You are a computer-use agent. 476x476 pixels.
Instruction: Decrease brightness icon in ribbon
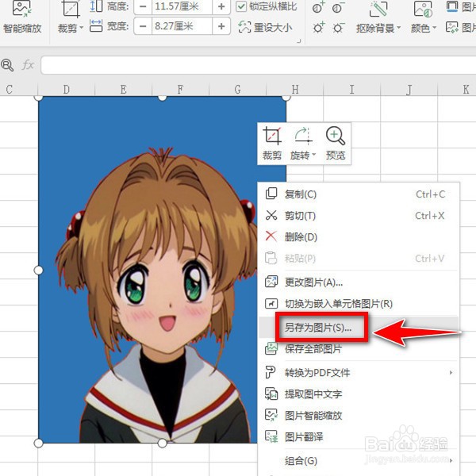pyautogui.click(x=338, y=28)
